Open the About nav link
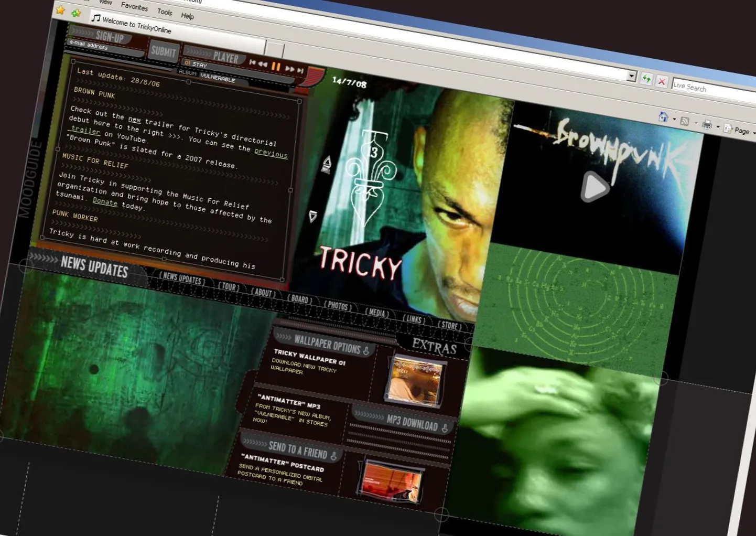 263,293
